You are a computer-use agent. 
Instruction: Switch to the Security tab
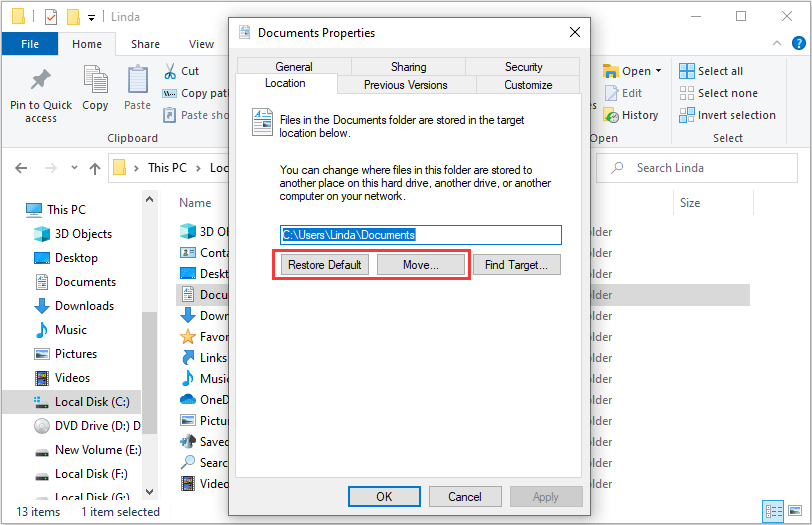[524, 67]
